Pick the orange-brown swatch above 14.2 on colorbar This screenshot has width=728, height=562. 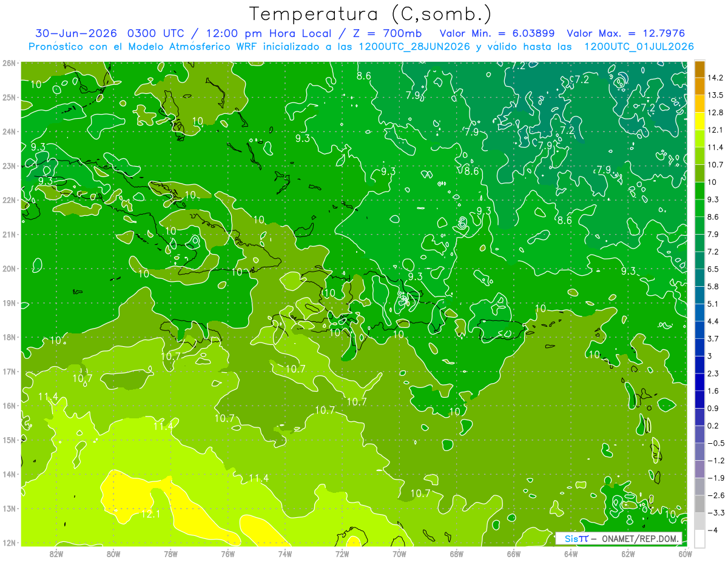click(x=699, y=69)
